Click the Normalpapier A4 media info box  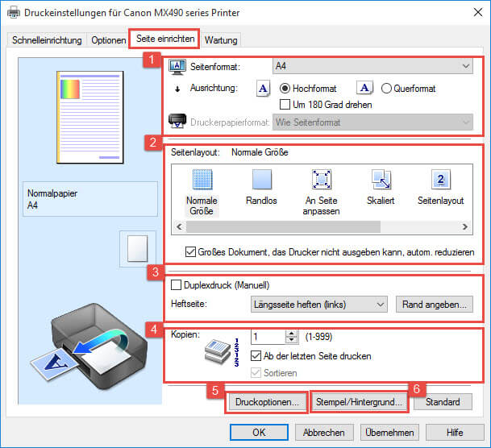90,199
